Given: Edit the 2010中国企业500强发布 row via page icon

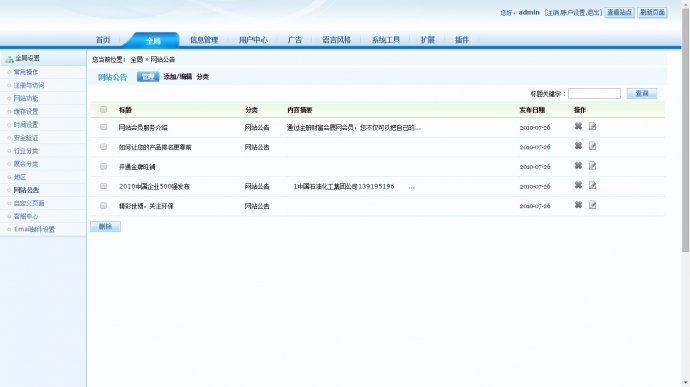Looking at the screenshot, I should pos(592,185).
